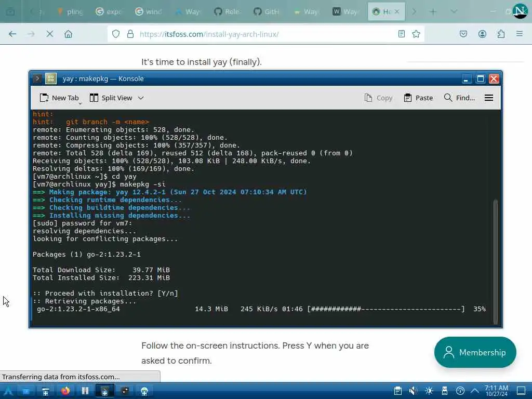Viewport: 532px width, 399px height.
Task: Close the active itsfoss tab
Action: coord(397,11)
